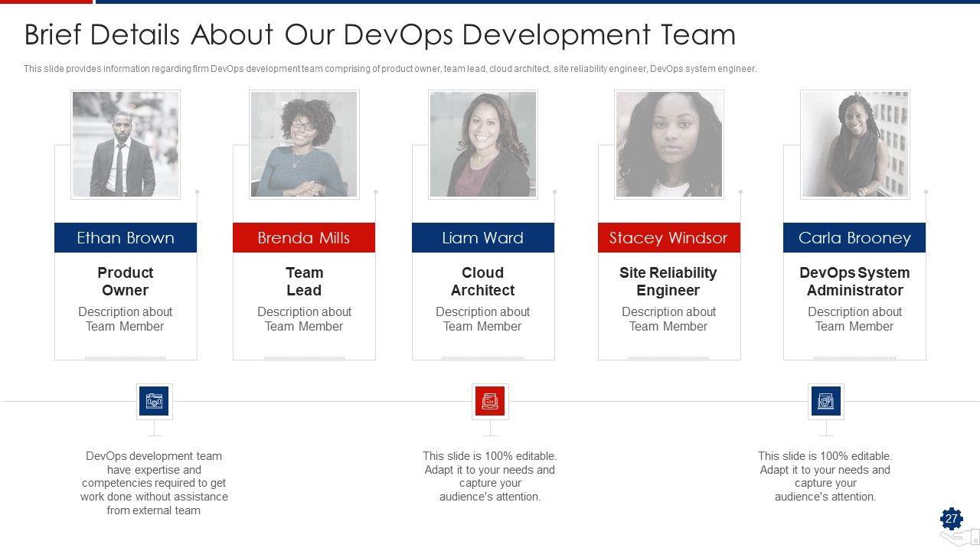Click the slide number 27 gear badge

tap(951, 520)
